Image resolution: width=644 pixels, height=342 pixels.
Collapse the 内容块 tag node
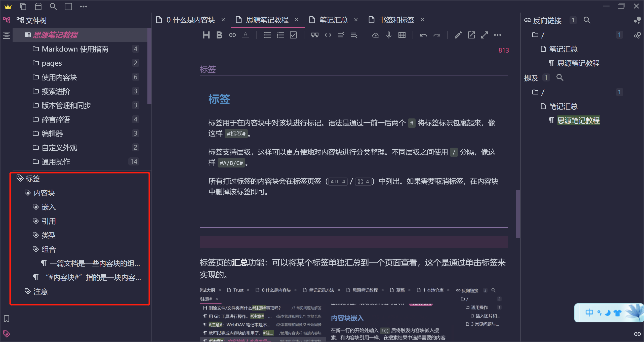pyautogui.click(x=27, y=193)
